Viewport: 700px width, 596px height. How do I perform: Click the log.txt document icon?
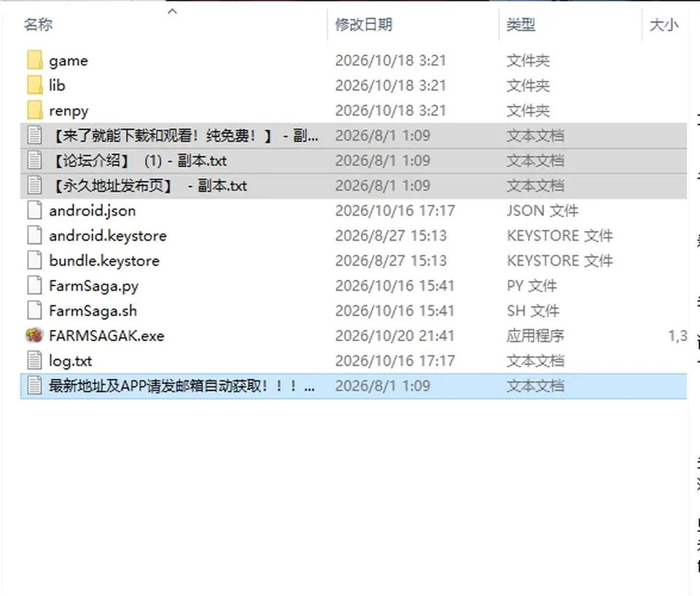click(x=35, y=361)
